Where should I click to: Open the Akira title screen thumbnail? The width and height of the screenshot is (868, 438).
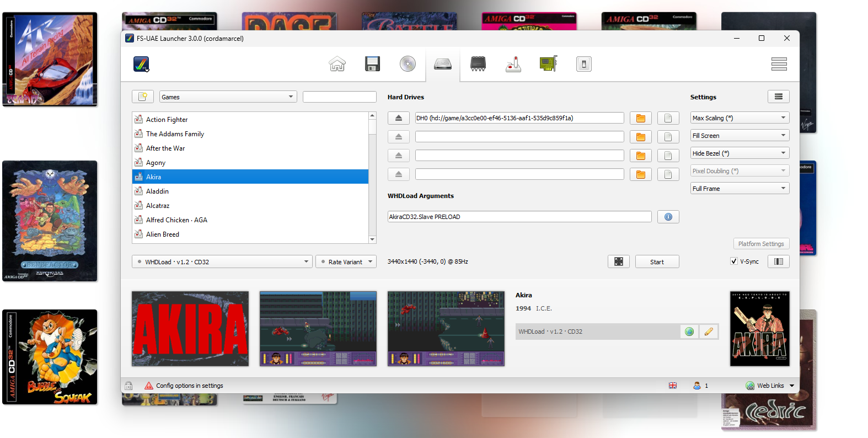click(x=190, y=329)
